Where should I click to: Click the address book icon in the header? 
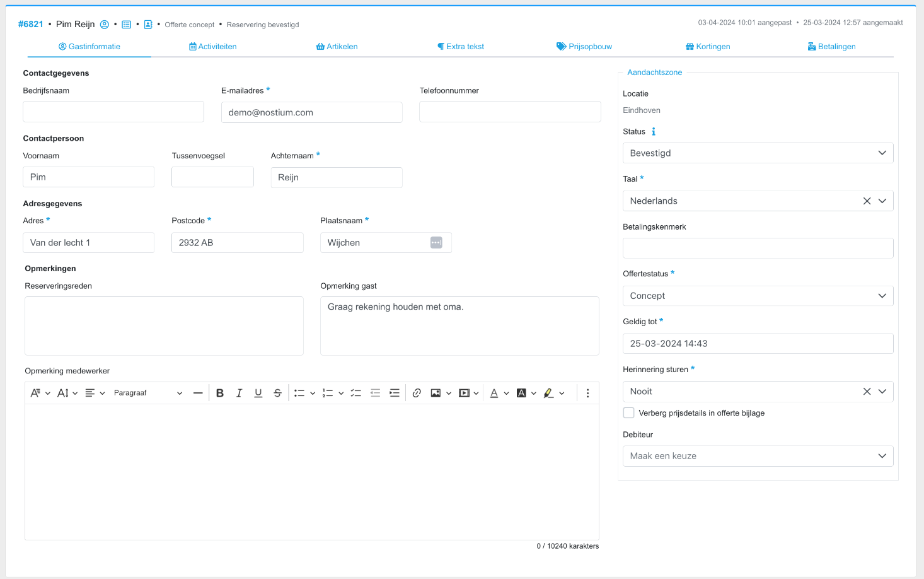tap(148, 25)
